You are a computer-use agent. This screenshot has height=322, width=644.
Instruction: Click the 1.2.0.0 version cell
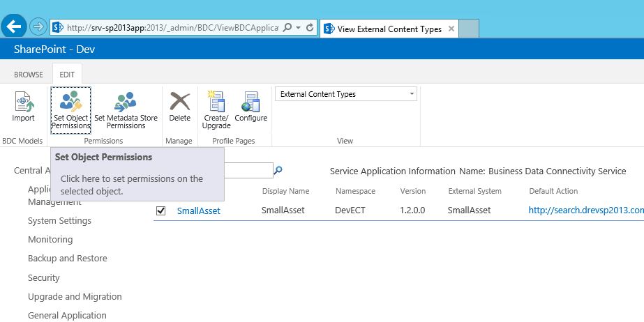coord(412,210)
